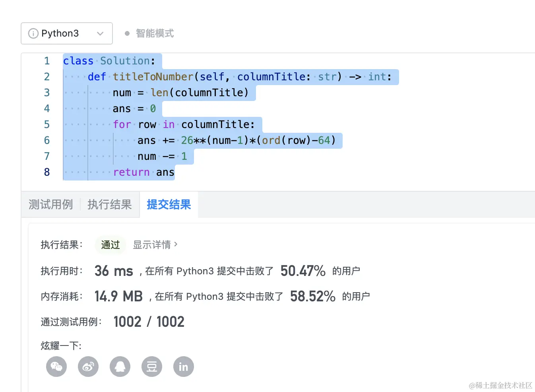The height and width of the screenshot is (392, 535).
Task: Switch to the 执行结果 tab
Action: pyautogui.click(x=110, y=204)
